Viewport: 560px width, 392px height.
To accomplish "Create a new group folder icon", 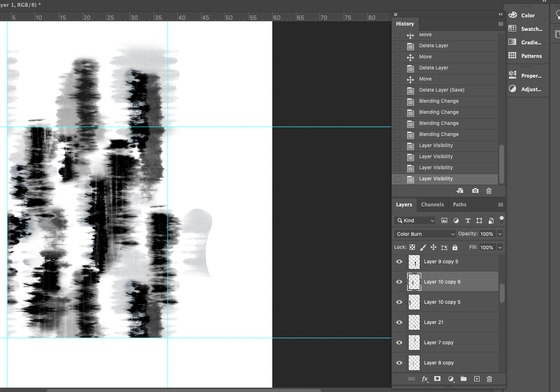I will pyautogui.click(x=464, y=379).
